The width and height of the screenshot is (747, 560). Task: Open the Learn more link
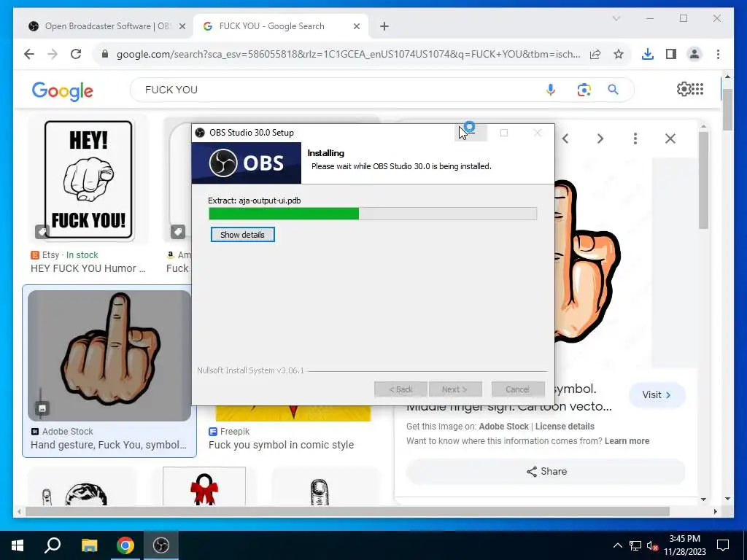[627, 441]
